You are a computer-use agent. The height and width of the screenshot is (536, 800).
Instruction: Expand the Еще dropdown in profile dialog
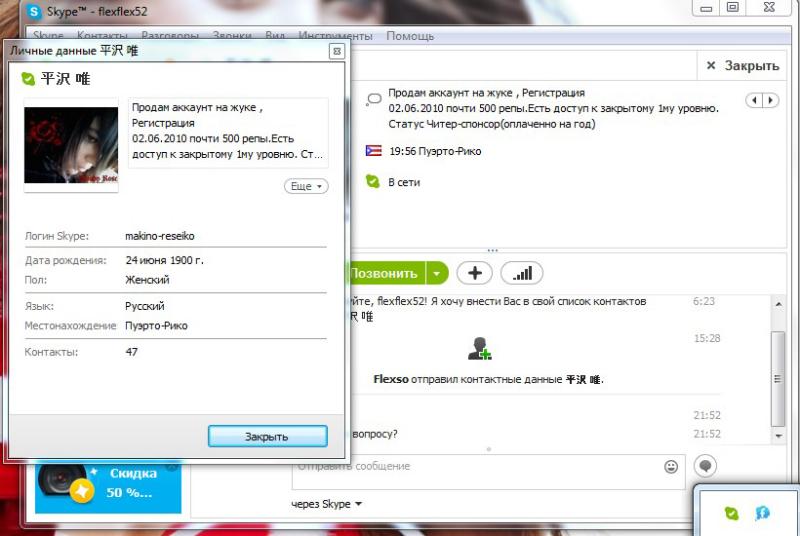(306, 187)
